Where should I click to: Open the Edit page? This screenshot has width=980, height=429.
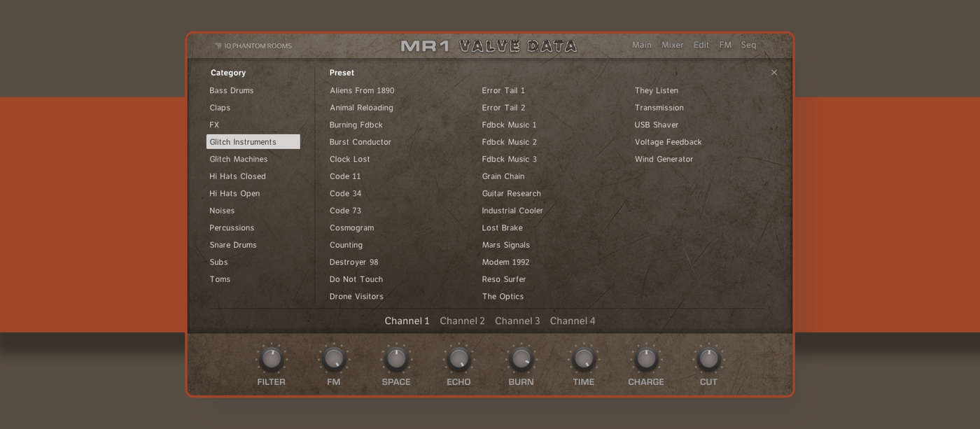click(701, 45)
